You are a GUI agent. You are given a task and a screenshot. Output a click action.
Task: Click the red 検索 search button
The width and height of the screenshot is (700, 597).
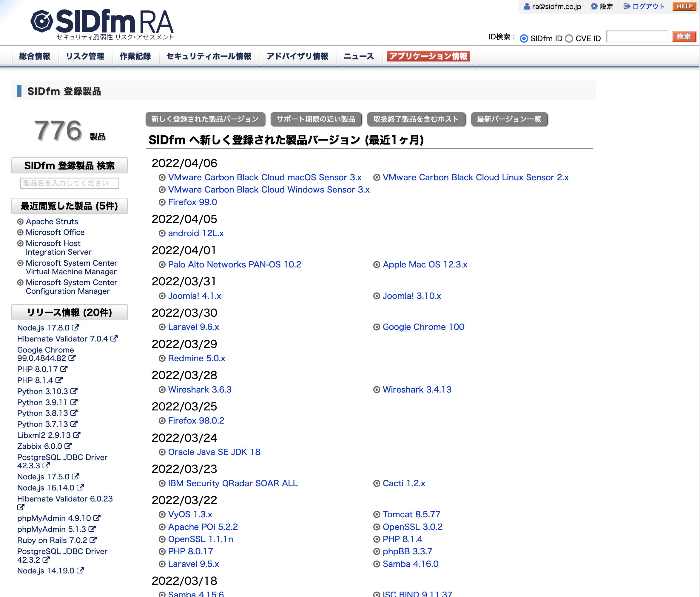click(684, 36)
